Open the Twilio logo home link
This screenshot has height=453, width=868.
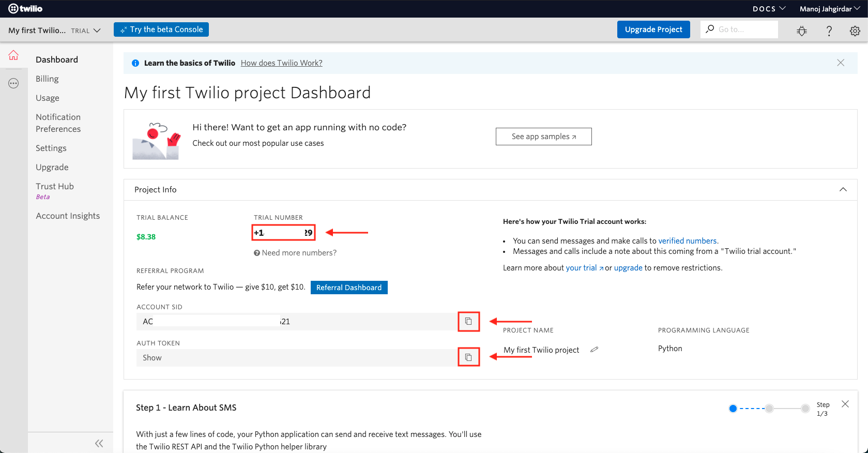tap(25, 8)
